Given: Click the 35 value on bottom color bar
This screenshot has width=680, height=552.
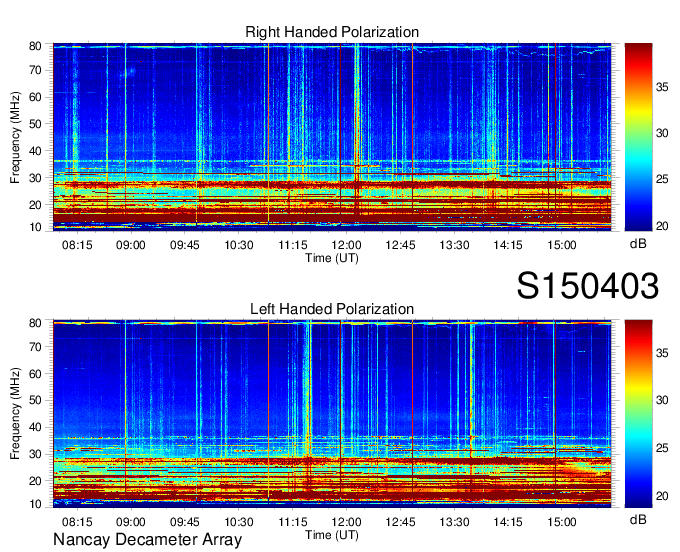Looking at the screenshot, I should point(662,353).
